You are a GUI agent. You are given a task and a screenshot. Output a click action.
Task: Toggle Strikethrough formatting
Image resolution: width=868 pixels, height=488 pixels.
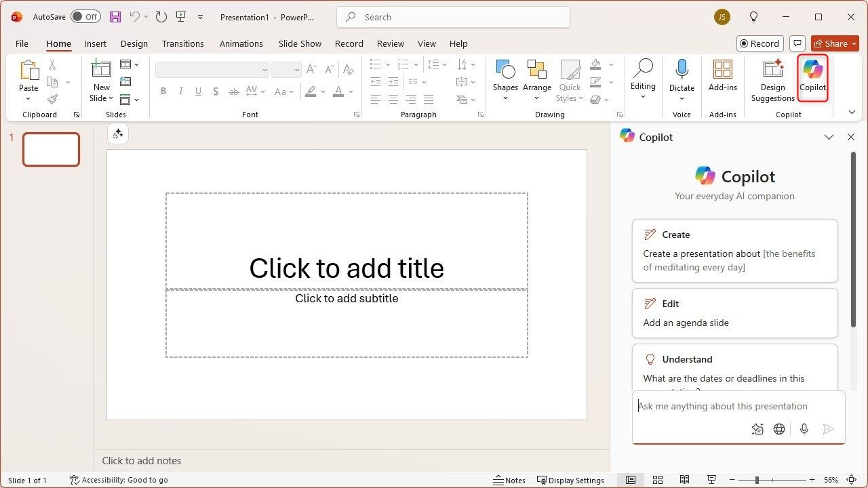pos(233,91)
